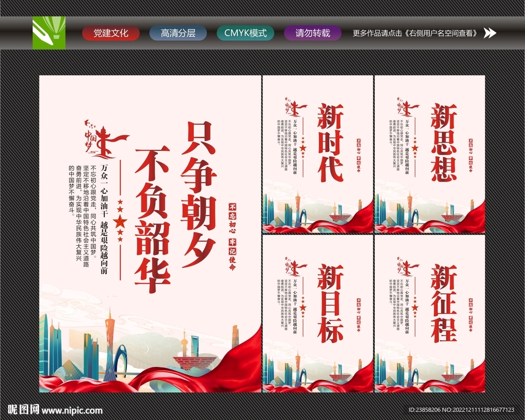Select the green CMYK模式 pill label

246,33
